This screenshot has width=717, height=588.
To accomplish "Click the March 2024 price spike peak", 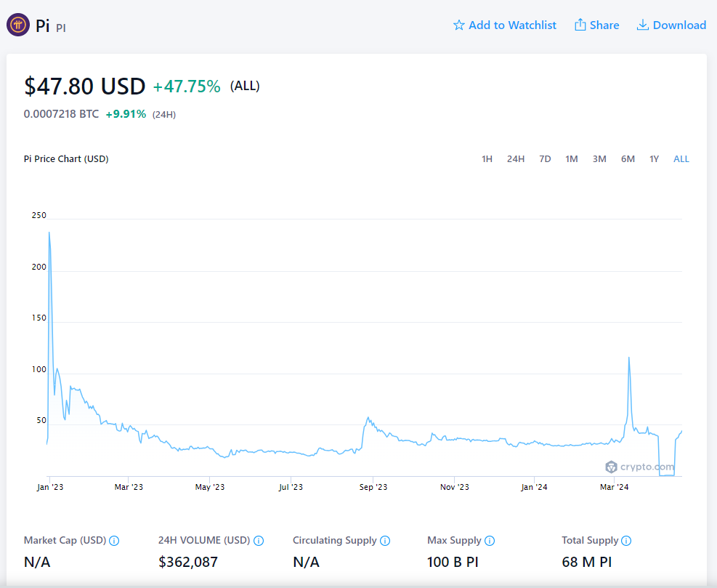I will coord(629,358).
